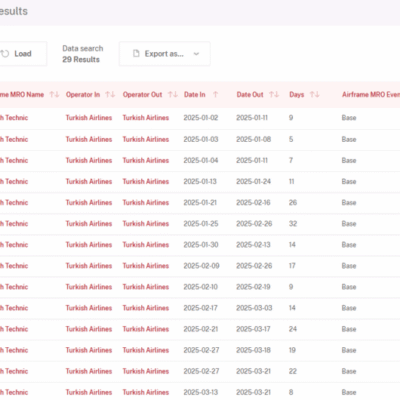Image resolution: width=400 pixels, height=400 pixels.
Task: Click Date In cell 2025-01-03
Action: coord(201,139)
